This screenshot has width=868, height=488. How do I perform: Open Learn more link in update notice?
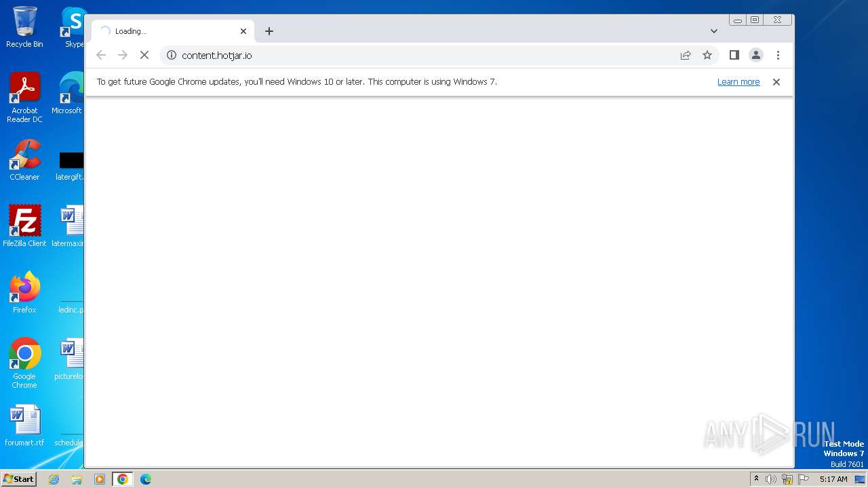click(x=738, y=82)
